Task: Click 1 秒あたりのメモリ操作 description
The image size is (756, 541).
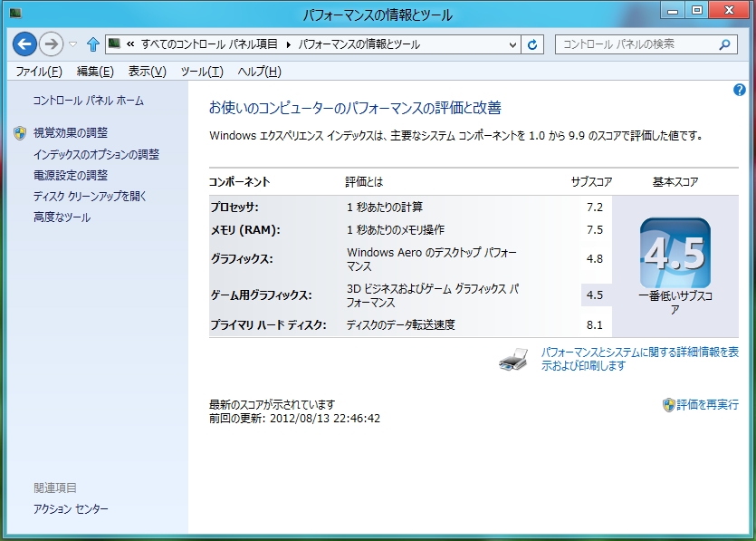Action: click(396, 229)
